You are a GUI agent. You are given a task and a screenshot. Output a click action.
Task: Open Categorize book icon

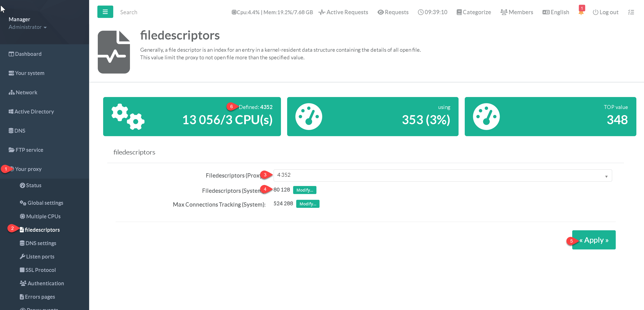459,12
